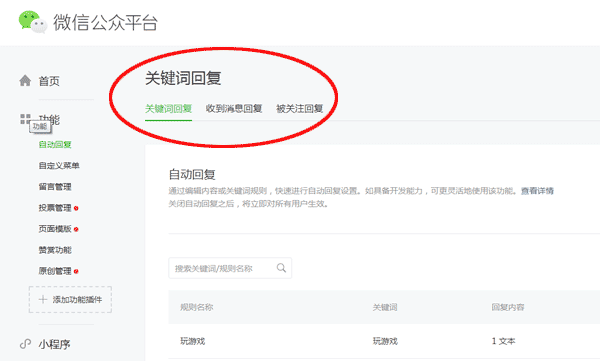This screenshot has width=600, height=361.
Task: Open 自定义菜单 in the sidebar
Action: click(x=59, y=166)
